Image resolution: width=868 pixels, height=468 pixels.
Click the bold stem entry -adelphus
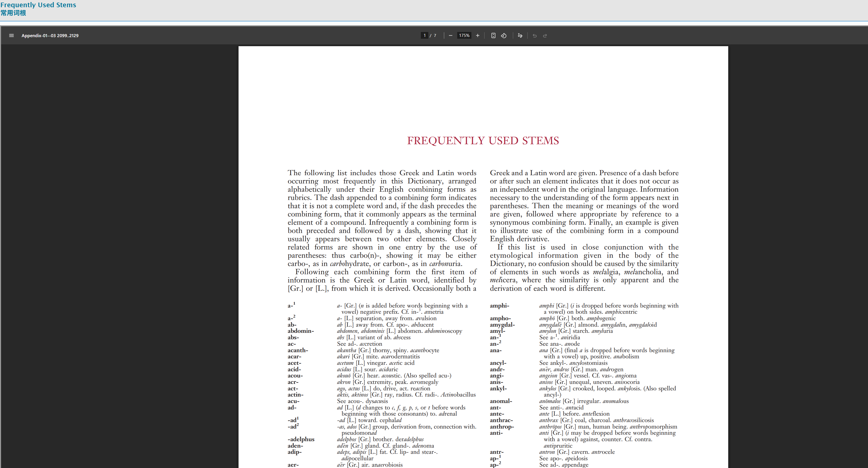click(301, 439)
